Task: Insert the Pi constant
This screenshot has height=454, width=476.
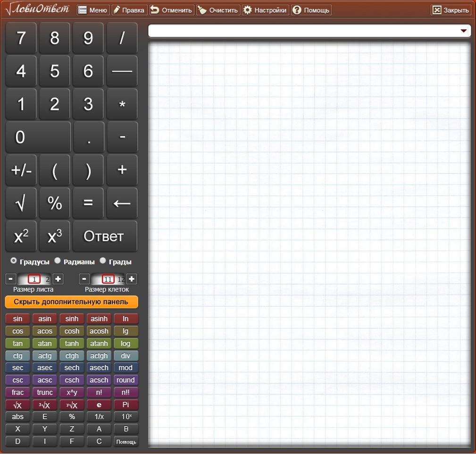Action: (x=126, y=405)
